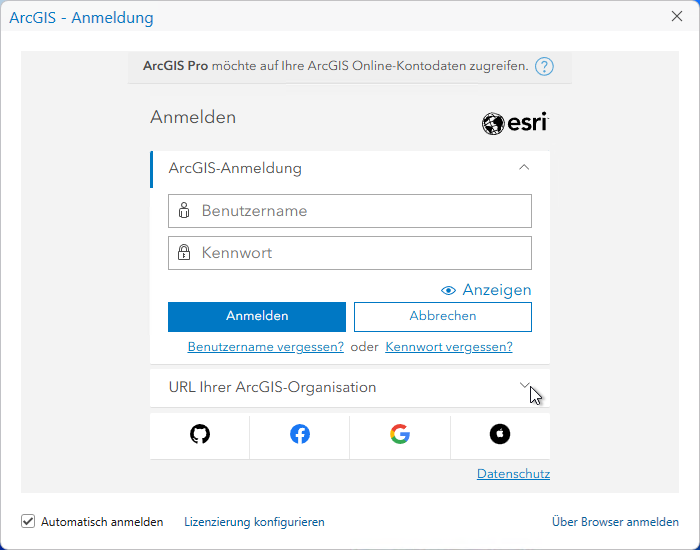Sign in with Google icon
This screenshot has width=700, height=550.
[400, 434]
